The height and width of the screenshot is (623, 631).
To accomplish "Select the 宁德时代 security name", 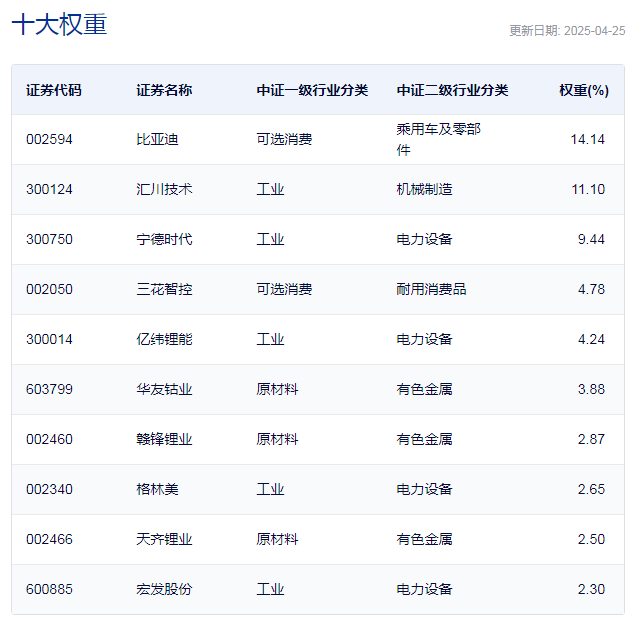I will tap(164, 240).
